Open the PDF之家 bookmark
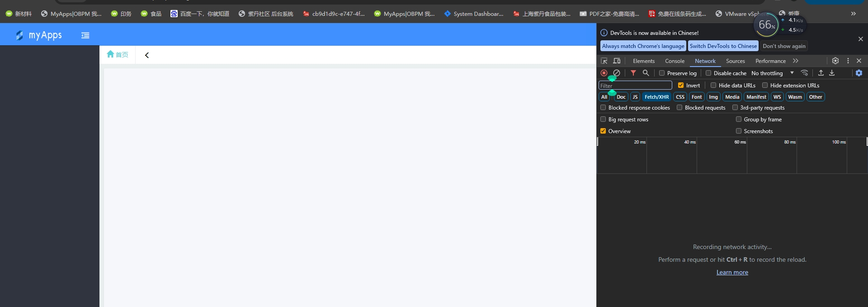Viewport: 868px width, 307px height. [609, 14]
